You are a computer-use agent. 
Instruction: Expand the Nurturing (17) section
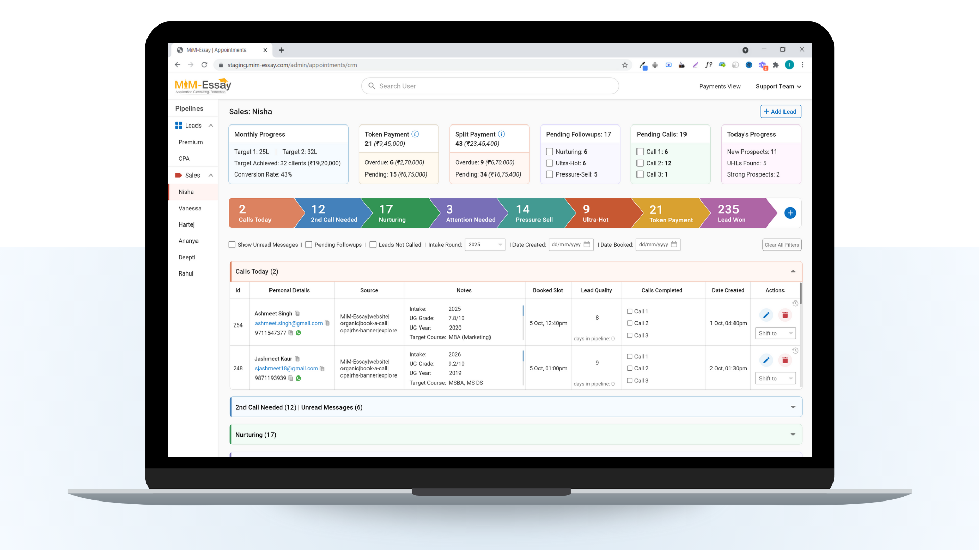pos(793,435)
